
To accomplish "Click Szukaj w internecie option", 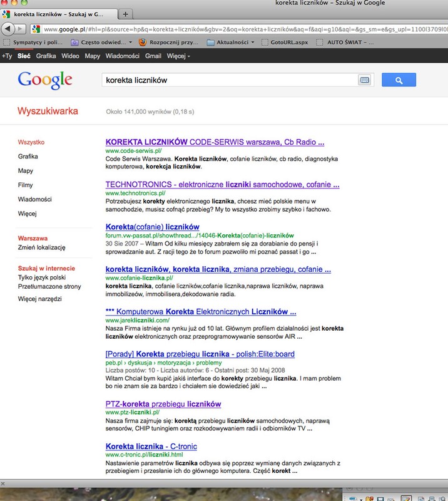I will coord(46,269).
